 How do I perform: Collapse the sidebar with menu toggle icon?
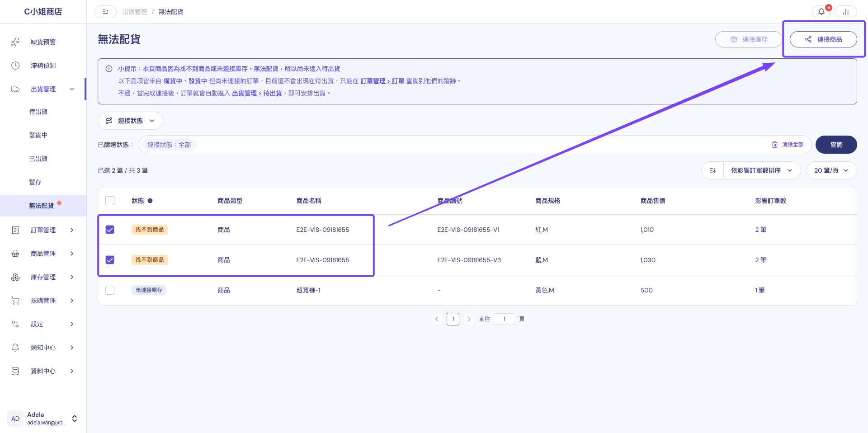(x=105, y=12)
